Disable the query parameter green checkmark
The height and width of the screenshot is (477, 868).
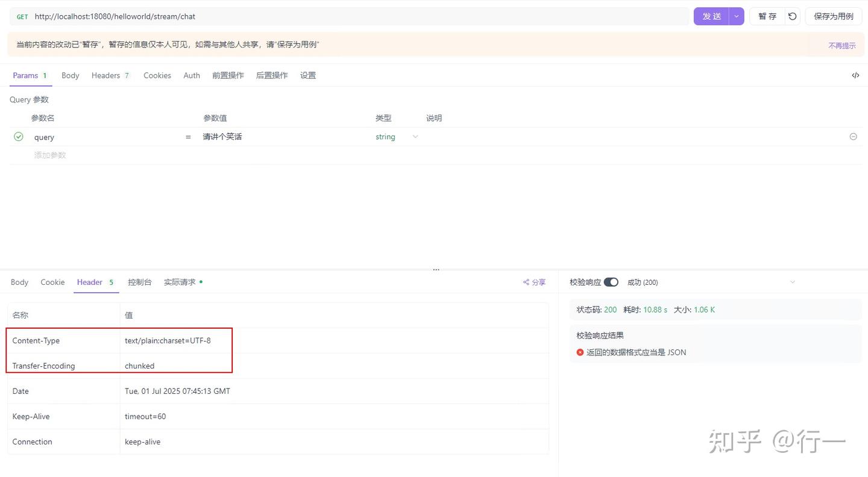coord(18,137)
